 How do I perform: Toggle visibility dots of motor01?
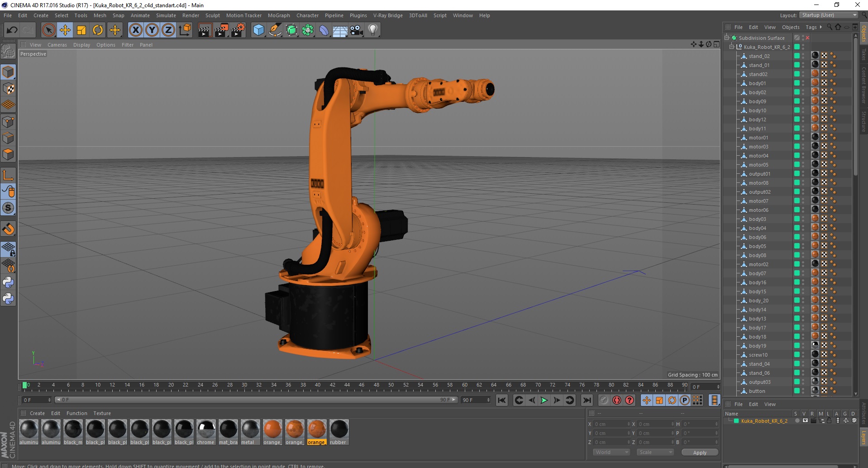click(x=803, y=138)
